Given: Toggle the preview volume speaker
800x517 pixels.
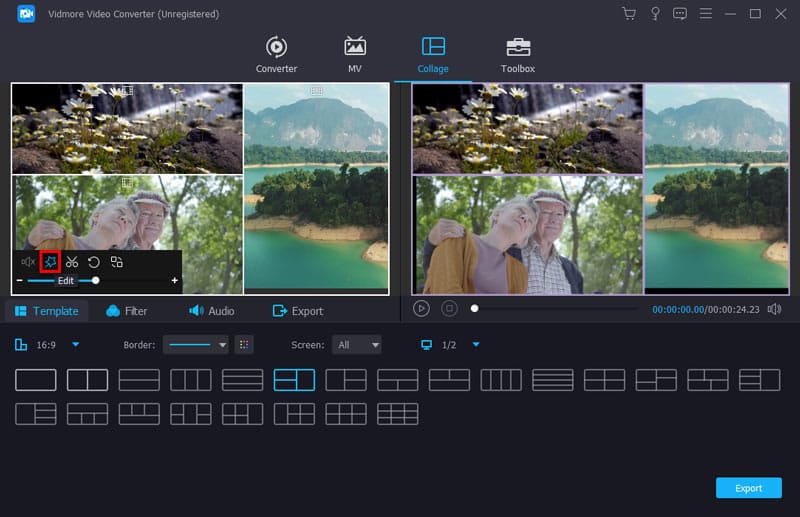Looking at the screenshot, I should (x=774, y=309).
